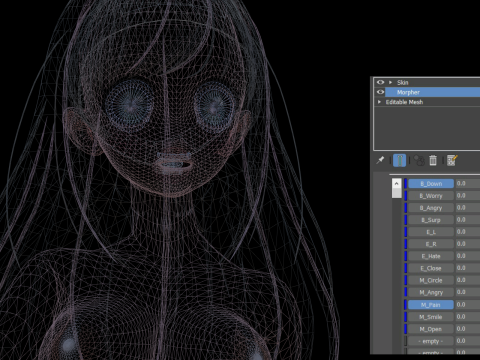Toggle visibility eye of Morpher modifier

pos(380,92)
